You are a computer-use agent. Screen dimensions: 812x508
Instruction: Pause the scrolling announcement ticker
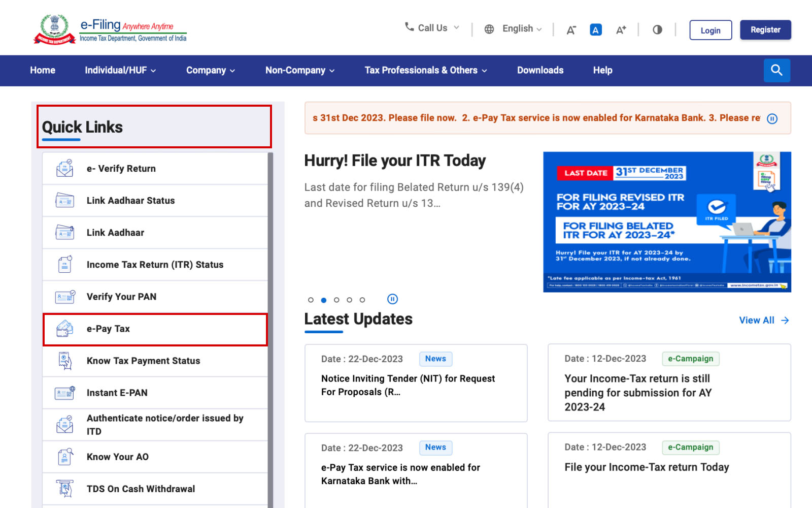(x=772, y=118)
